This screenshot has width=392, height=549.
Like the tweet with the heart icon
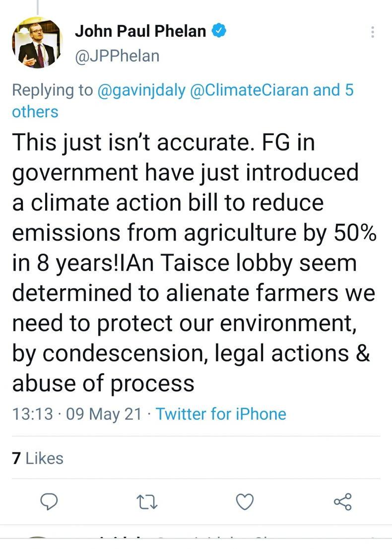click(x=245, y=502)
